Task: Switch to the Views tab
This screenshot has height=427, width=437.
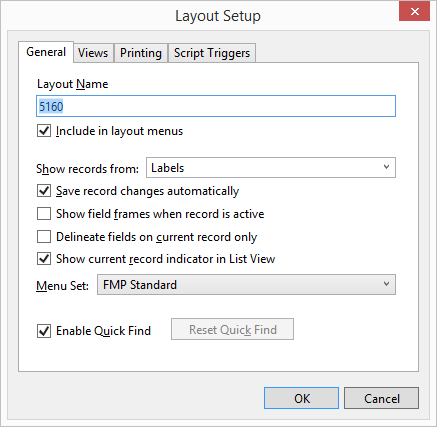Action: (93, 53)
